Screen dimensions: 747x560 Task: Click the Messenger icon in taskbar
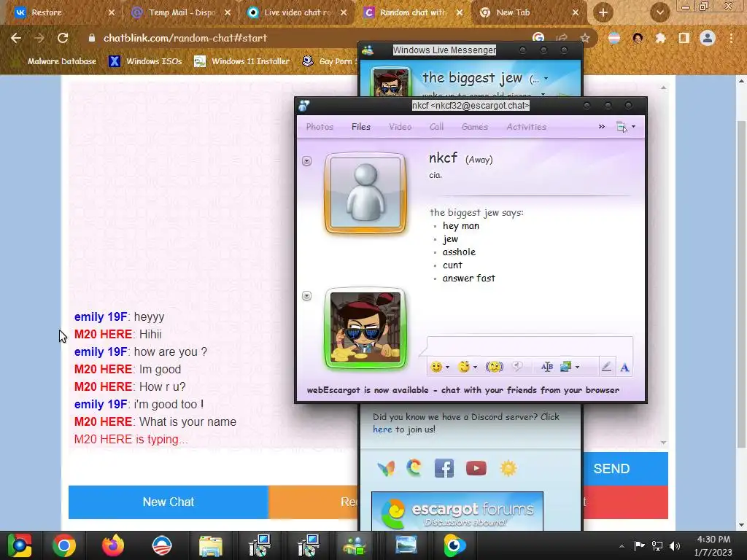(x=355, y=545)
